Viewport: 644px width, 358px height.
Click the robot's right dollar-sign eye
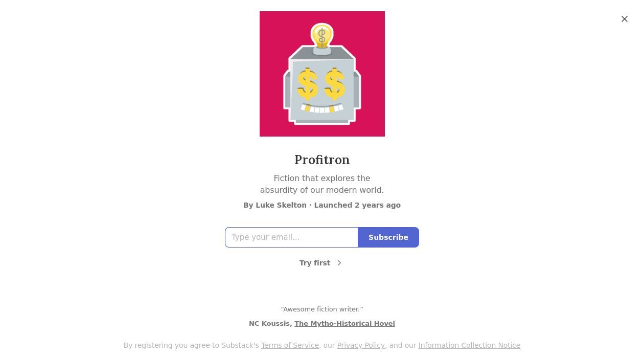335,85
